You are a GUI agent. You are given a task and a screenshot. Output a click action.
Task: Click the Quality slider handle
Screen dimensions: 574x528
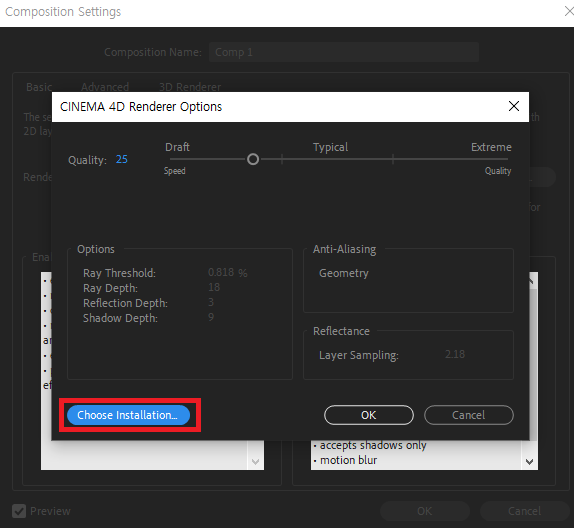[x=253, y=159]
